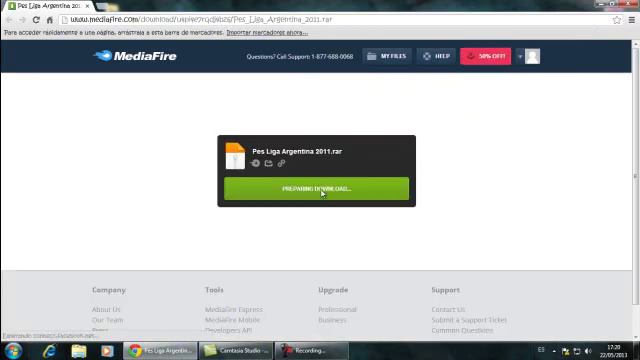
Task: Click file name Pes Liga Argentina 2011.rar
Action: pos(297,151)
